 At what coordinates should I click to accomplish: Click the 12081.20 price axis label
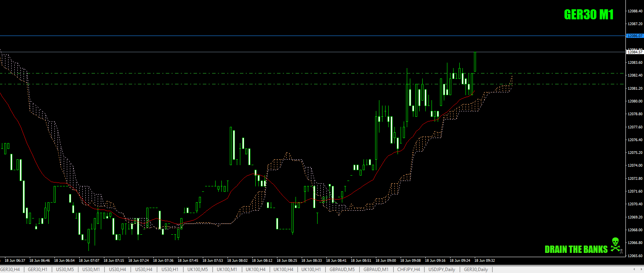coord(635,89)
